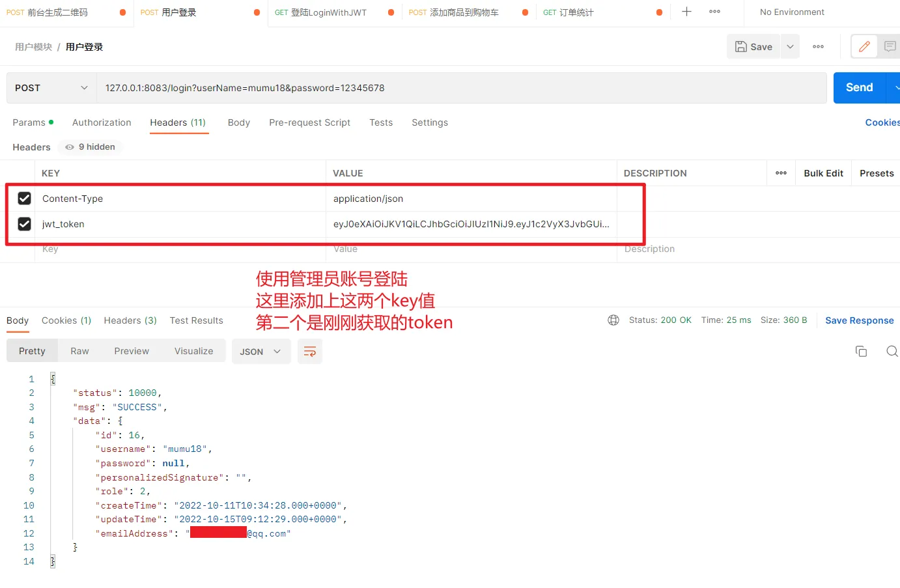Open the Params tab
The image size is (900, 588).
(33, 122)
